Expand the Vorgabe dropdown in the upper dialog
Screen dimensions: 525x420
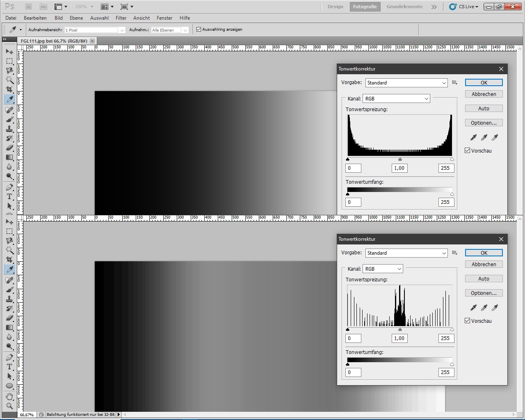click(x=406, y=83)
